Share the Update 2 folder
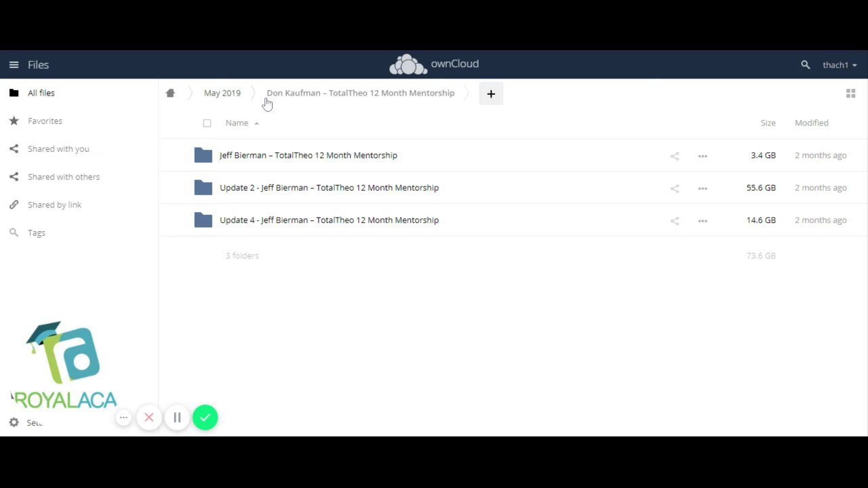 (675, 188)
